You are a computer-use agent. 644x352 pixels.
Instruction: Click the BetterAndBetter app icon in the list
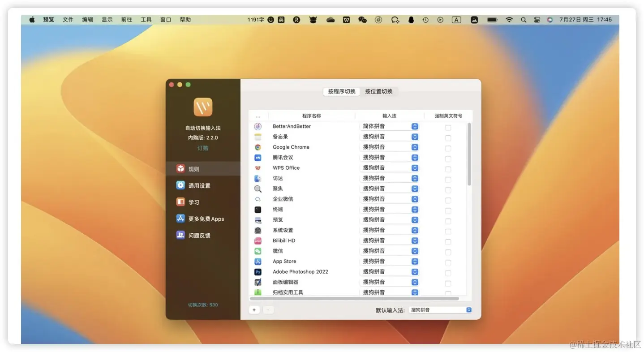[x=258, y=126]
